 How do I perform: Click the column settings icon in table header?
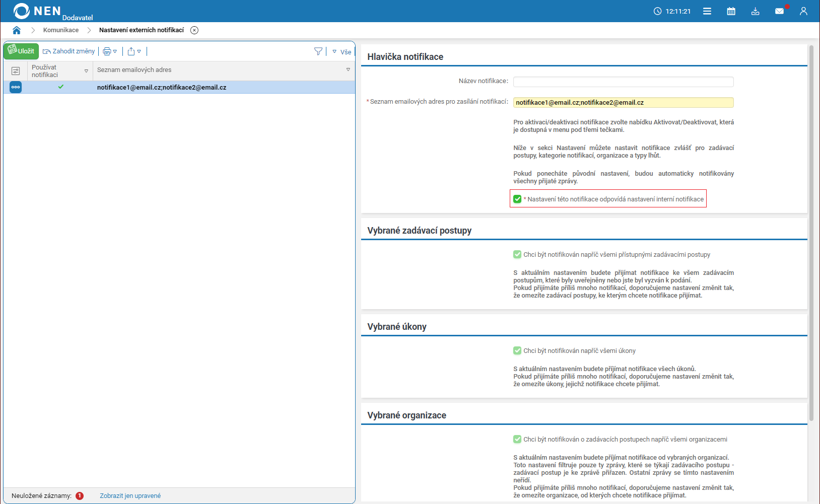[x=16, y=71]
